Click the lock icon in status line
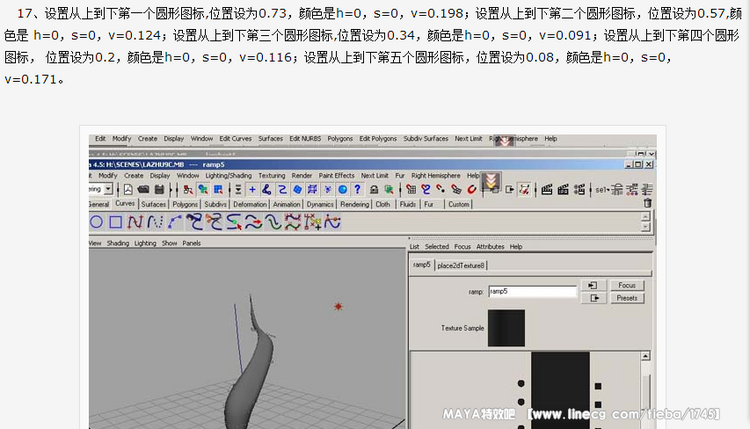Image resolution: width=750 pixels, height=429 pixels. (x=374, y=189)
